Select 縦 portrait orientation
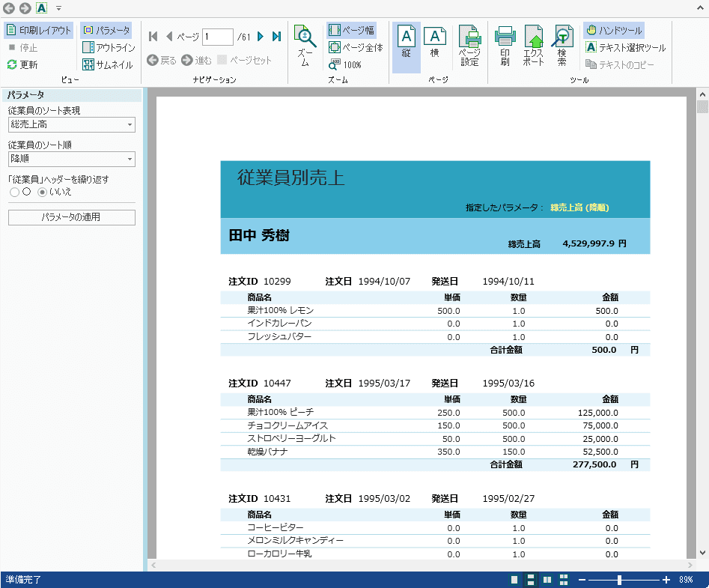Image resolution: width=709 pixels, height=588 pixels. (x=407, y=47)
